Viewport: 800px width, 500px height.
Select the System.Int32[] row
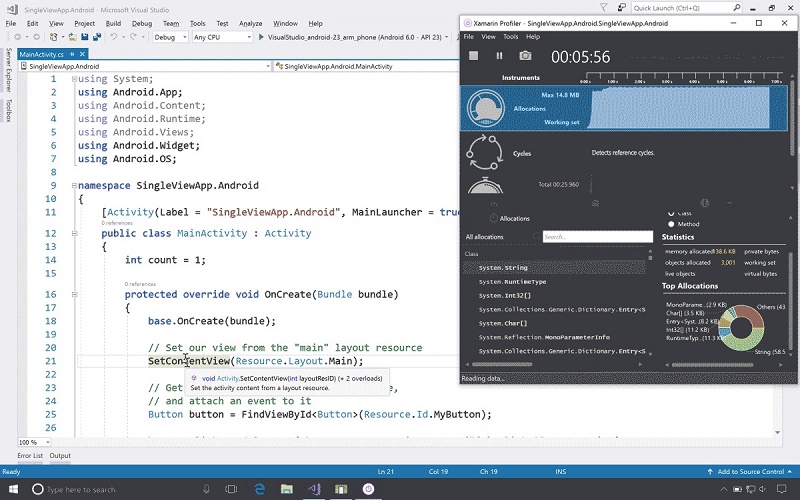point(554,295)
